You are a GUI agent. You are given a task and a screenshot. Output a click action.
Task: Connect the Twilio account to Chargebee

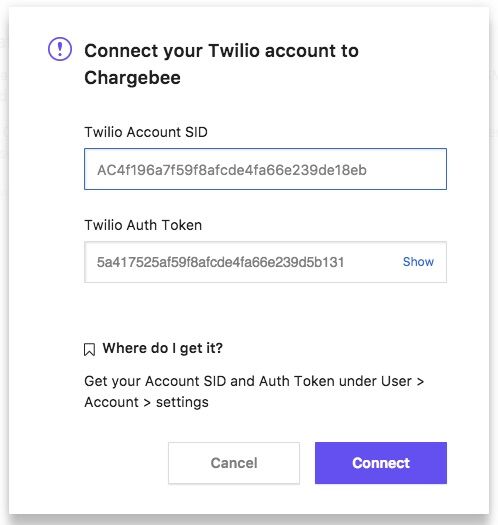coord(381,463)
